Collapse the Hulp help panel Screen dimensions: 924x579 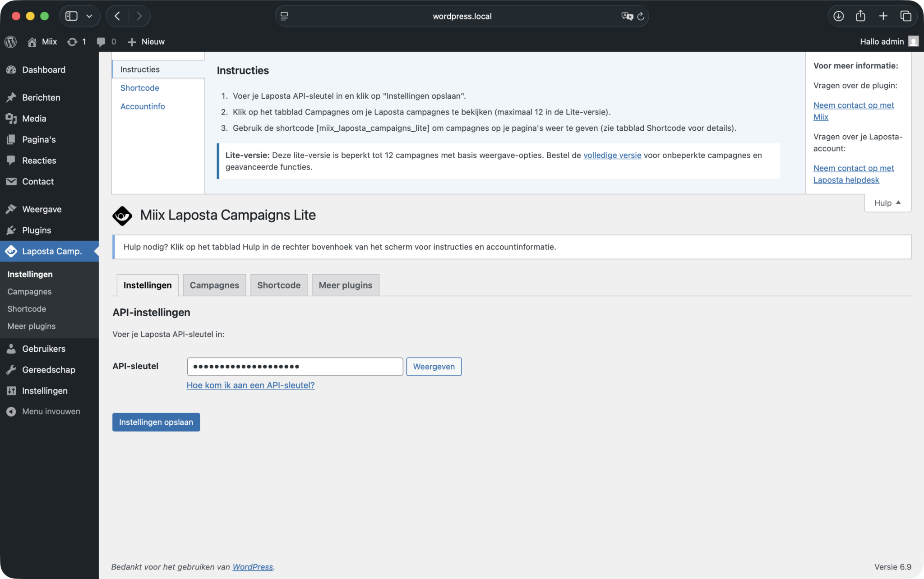click(887, 203)
